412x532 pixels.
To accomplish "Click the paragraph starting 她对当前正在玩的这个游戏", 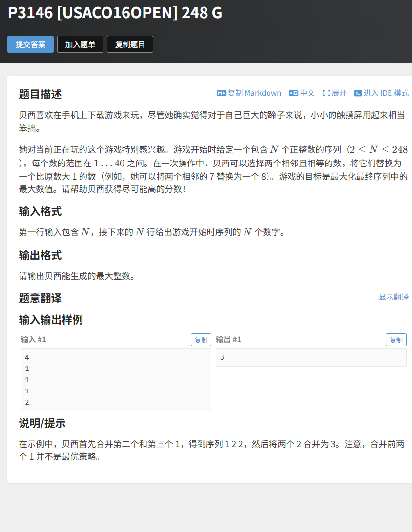I will pyautogui.click(x=213, y=169).
